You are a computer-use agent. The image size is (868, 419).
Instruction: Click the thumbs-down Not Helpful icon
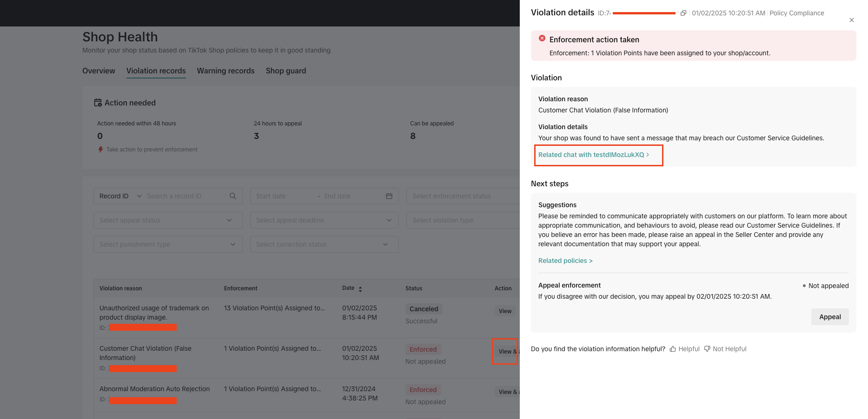707,349
